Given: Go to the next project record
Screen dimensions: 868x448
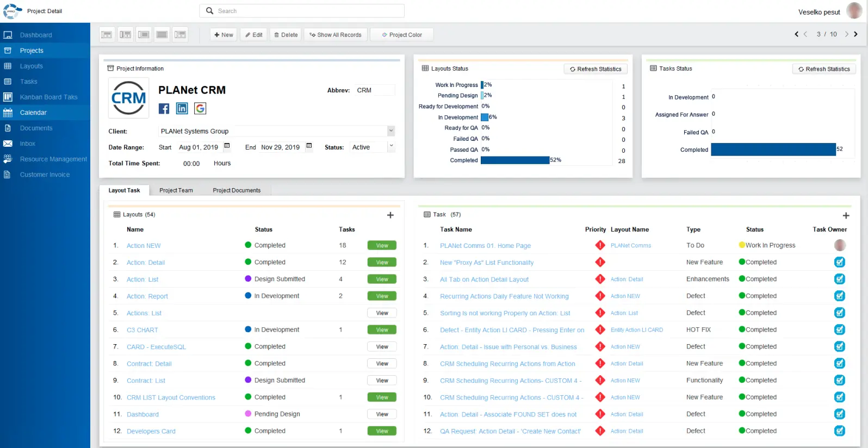Looking at the screenshot, I should click(x=847, y=34).
